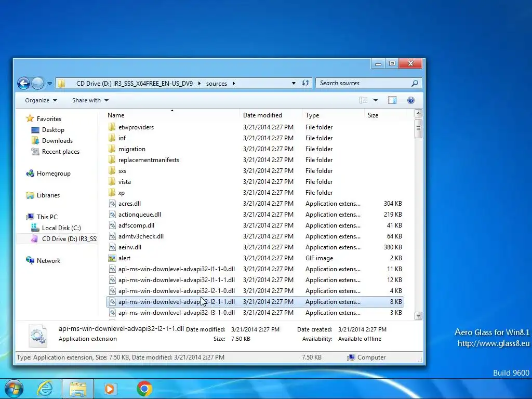
Task: Click the scrollbar down arrow
Action: click(418, 316)
